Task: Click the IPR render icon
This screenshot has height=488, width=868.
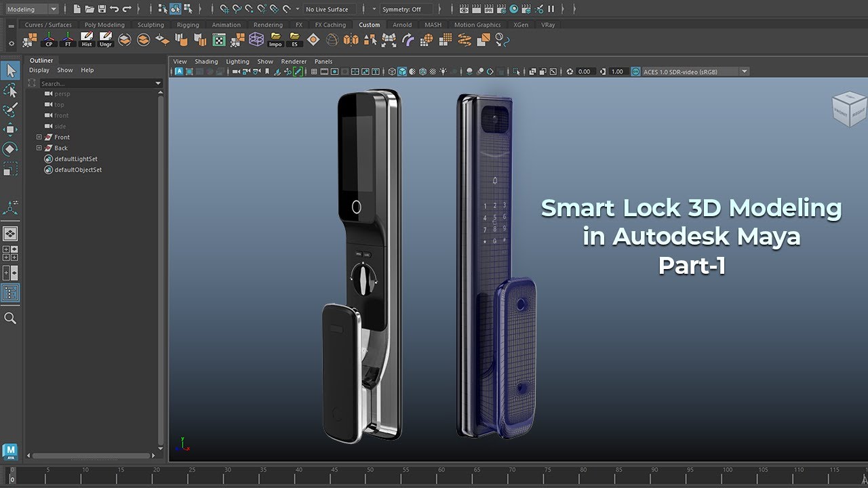Action: point(489,9)
